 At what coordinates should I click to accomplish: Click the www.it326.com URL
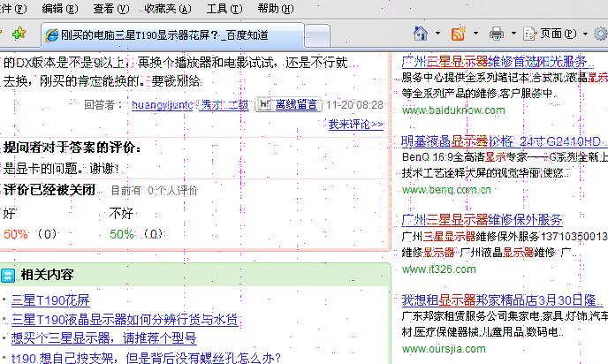[438, 269]
